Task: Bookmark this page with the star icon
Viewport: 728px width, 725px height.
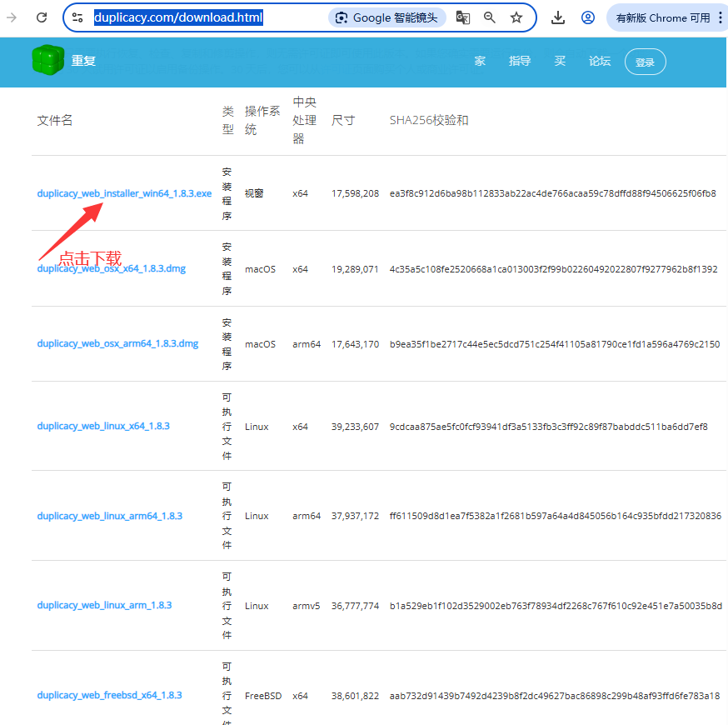Action: [x=516, y=17]
